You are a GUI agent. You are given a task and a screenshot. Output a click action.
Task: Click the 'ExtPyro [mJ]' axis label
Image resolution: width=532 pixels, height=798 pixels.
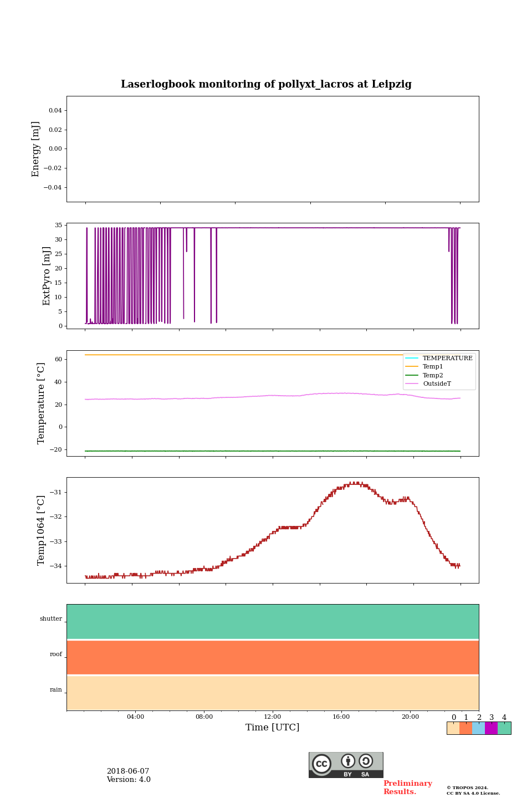click(47, 276)
